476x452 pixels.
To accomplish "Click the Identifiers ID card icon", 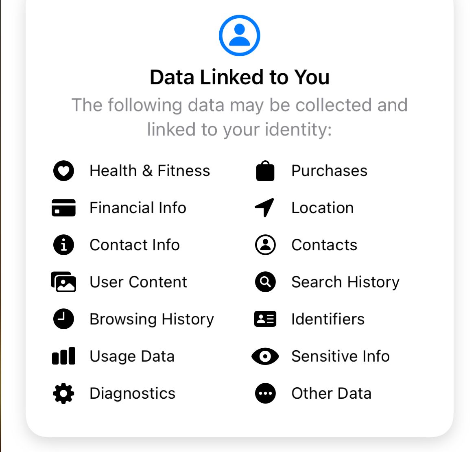I will coord(264,319).
